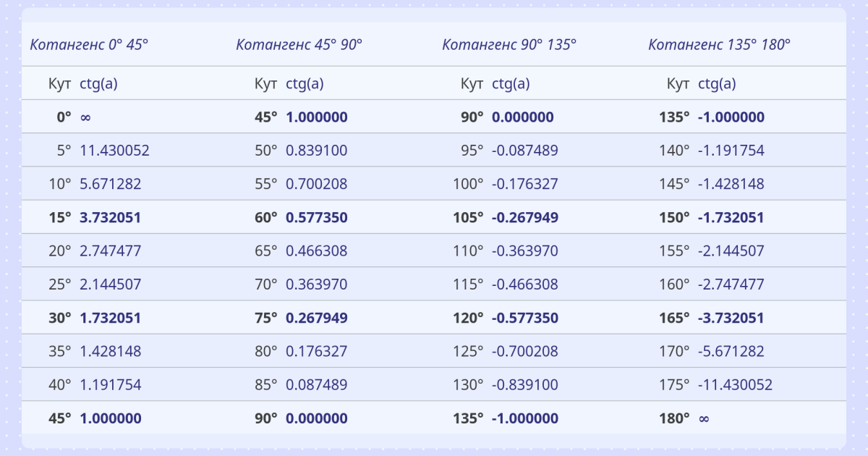Screen dimensions: 868x456
Task: Click the 3.732051 value for 15°
Action: tap(110, 217)
